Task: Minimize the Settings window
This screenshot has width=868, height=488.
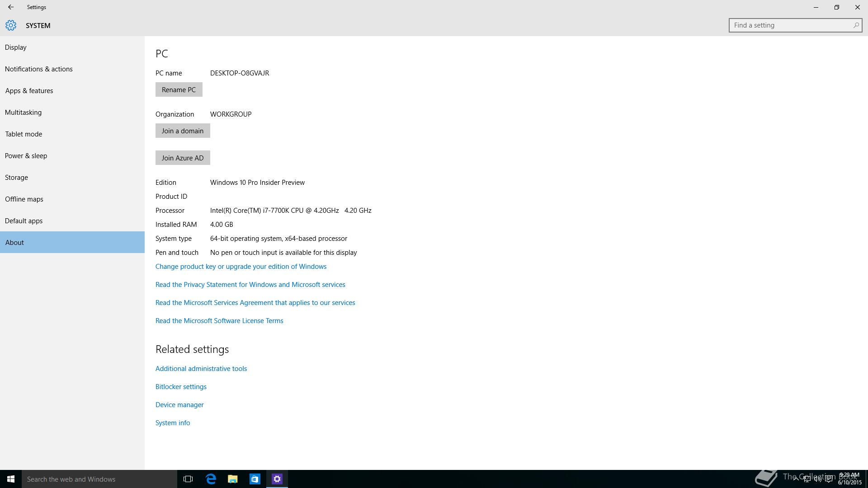Action: click(816, 7)
